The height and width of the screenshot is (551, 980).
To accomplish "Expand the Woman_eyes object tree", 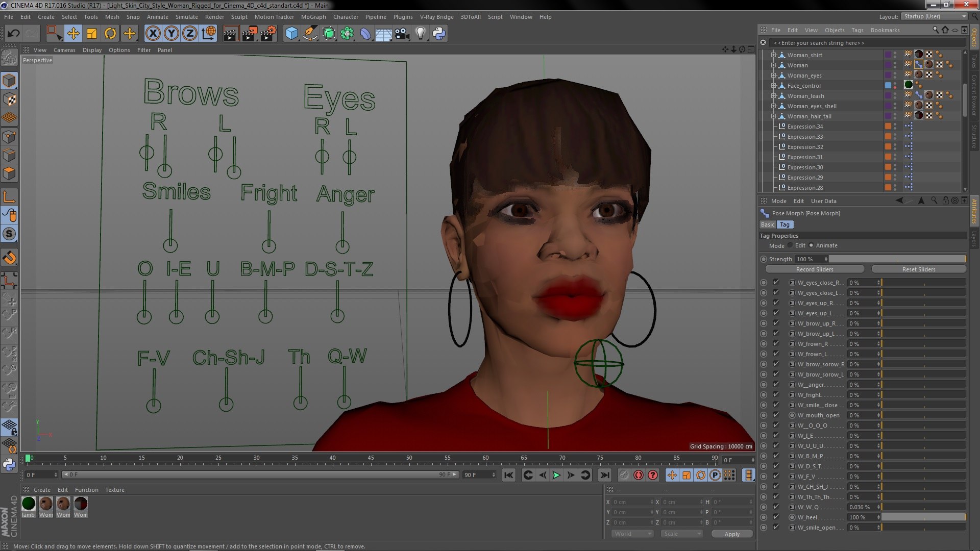I will [x=773, y=76].
